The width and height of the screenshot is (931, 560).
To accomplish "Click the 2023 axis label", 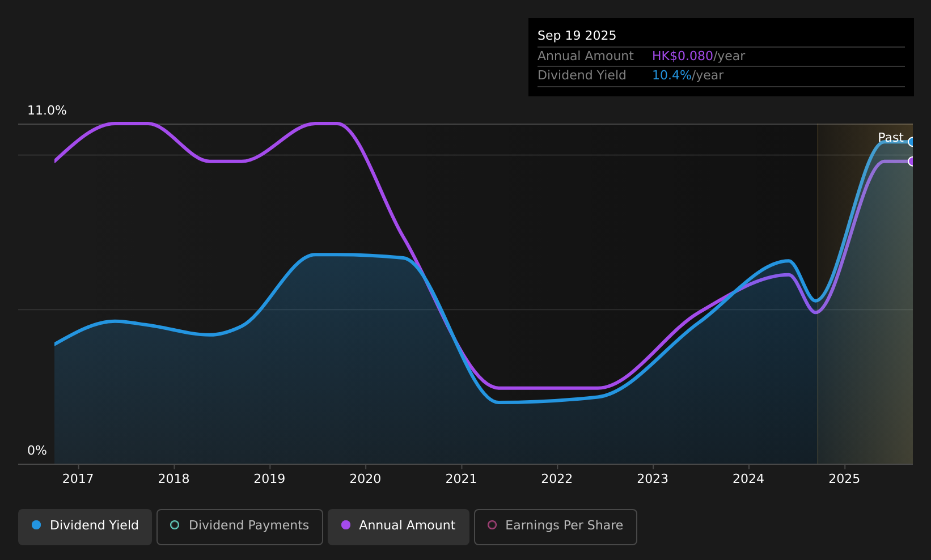I will point(653,479).
